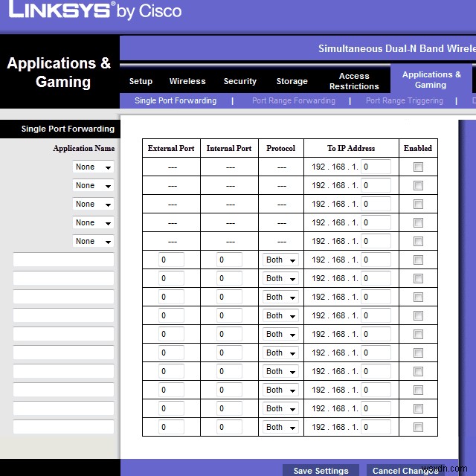Open the last row's Both protocol dropdown
The height and width of the screenshot is (476, 476).
tap(280, 427)
